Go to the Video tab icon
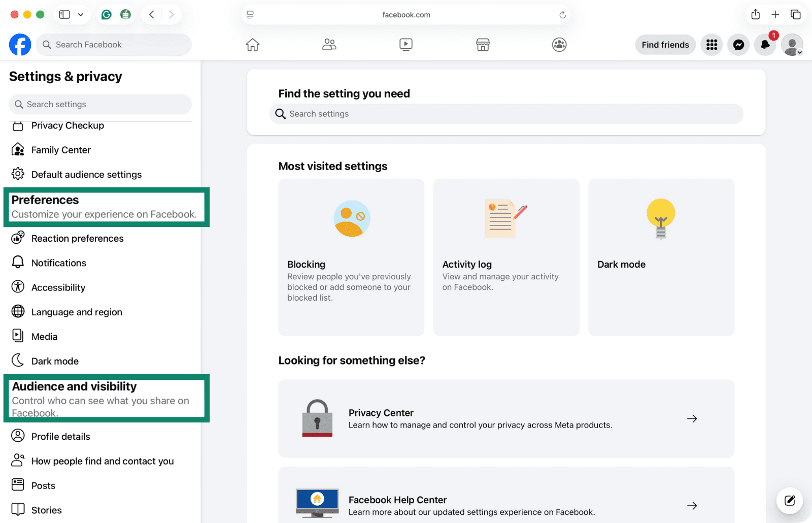Viewport: 812px width, 523px height. click(x=405, y=45)
